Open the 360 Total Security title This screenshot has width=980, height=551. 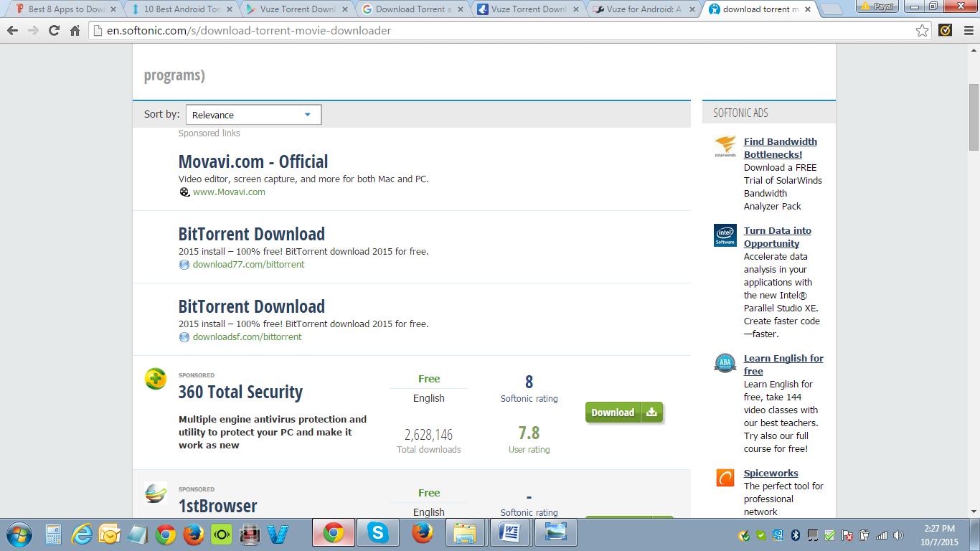pos(240,392)
